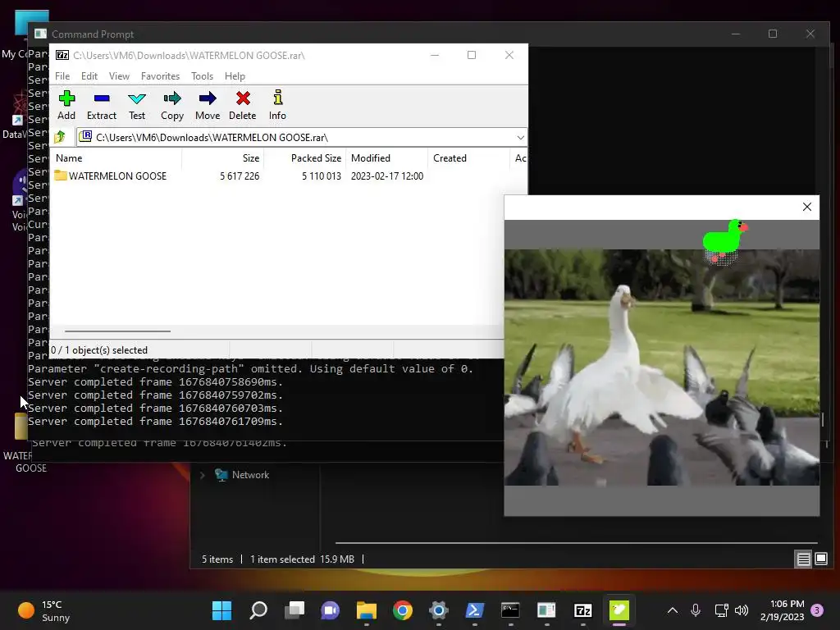Screen dimensions: 840x630
Task: Run Test on the archive
Action: pyautogui.click(x=137, y=105)
